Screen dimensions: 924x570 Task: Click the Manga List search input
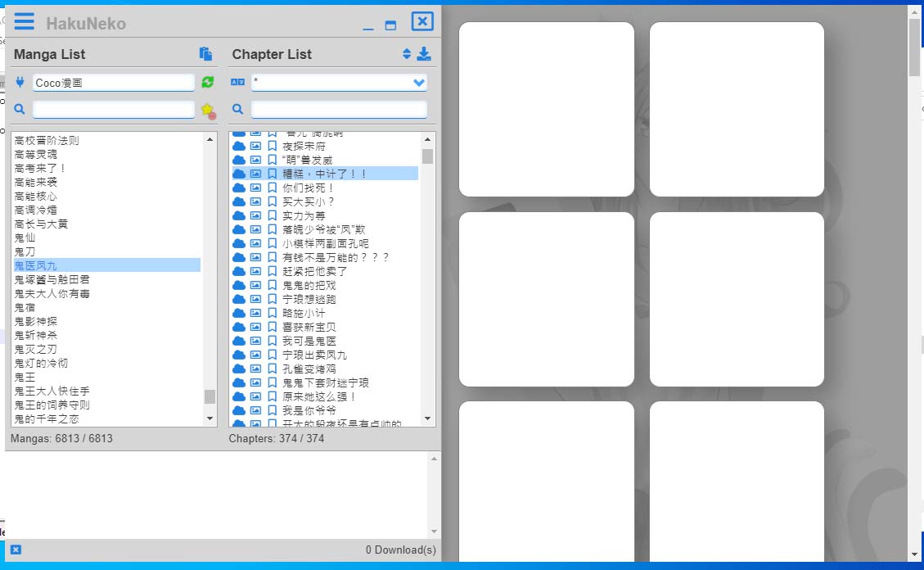(113, 110)
